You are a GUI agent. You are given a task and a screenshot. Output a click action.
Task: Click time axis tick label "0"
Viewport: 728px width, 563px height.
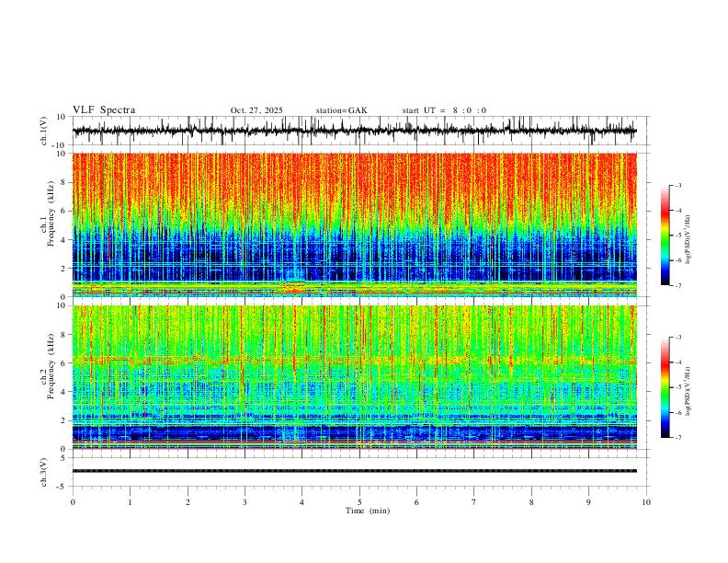coord(73,502)
